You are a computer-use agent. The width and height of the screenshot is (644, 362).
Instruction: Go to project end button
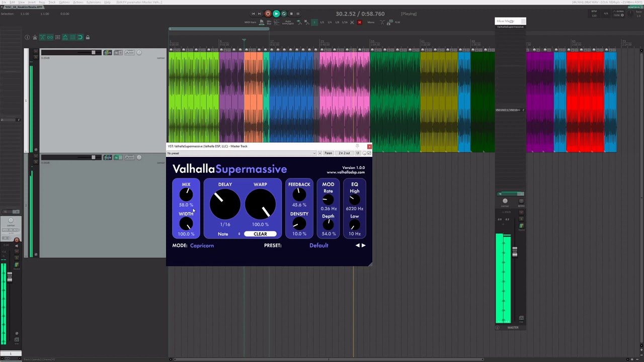[x=260, y=14]
